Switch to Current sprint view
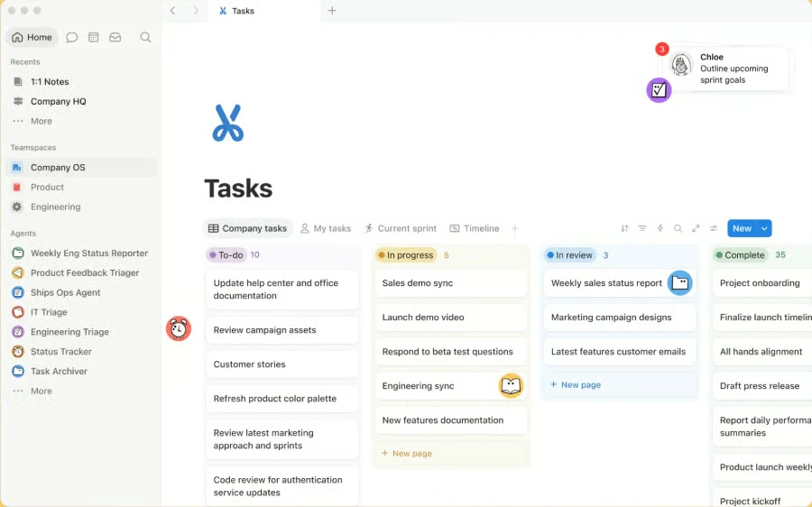 click(401, 228)
